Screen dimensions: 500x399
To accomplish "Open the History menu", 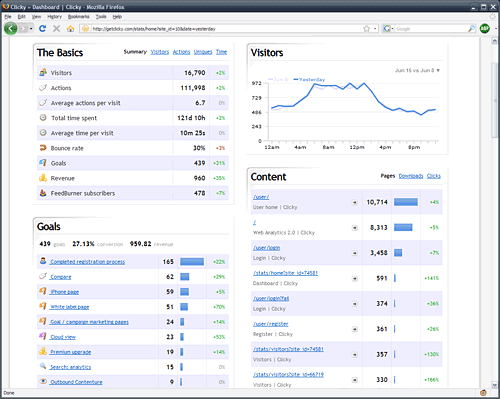I will (x=54, y=16).
